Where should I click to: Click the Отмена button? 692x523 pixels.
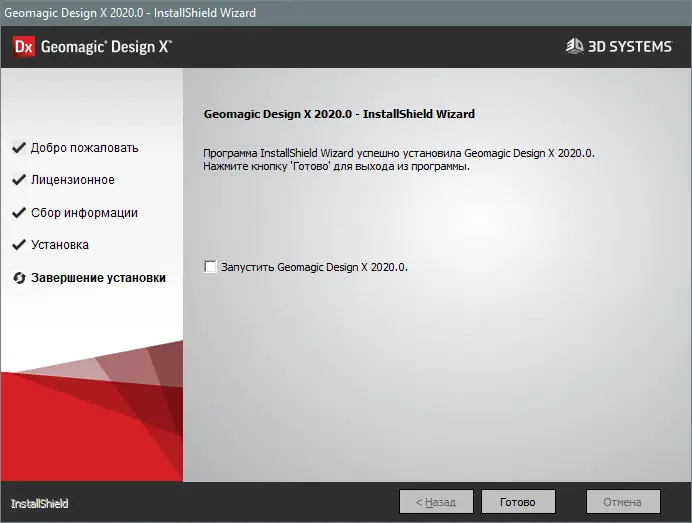point(623,501)
